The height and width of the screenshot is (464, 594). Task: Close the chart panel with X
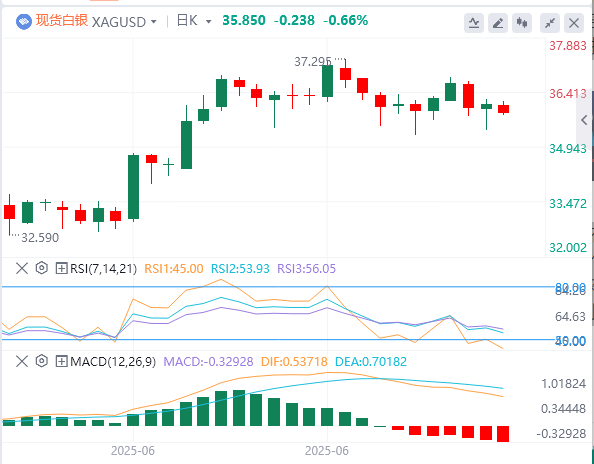point(574,23)
